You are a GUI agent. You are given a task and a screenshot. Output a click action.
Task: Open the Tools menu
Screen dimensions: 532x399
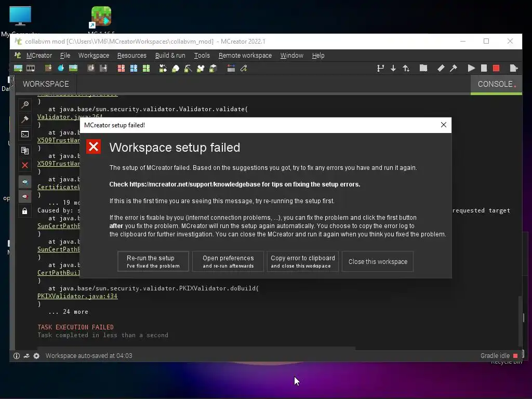(202, 55)
